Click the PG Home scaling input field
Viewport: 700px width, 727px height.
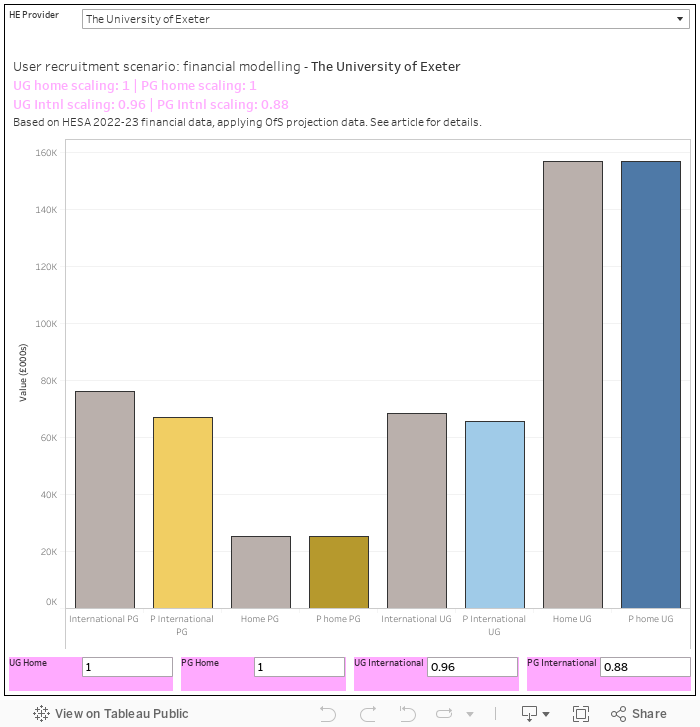tap(298, 667)
